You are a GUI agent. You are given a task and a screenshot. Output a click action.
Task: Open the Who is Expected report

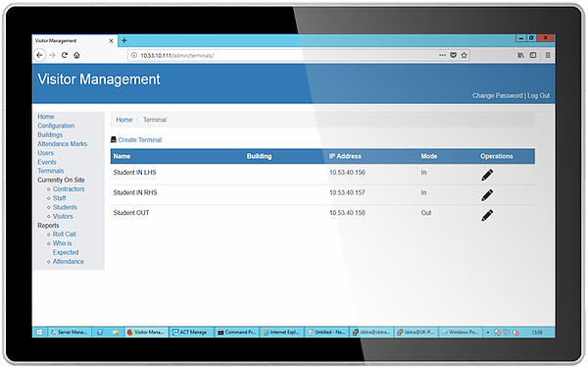(66, 248)
